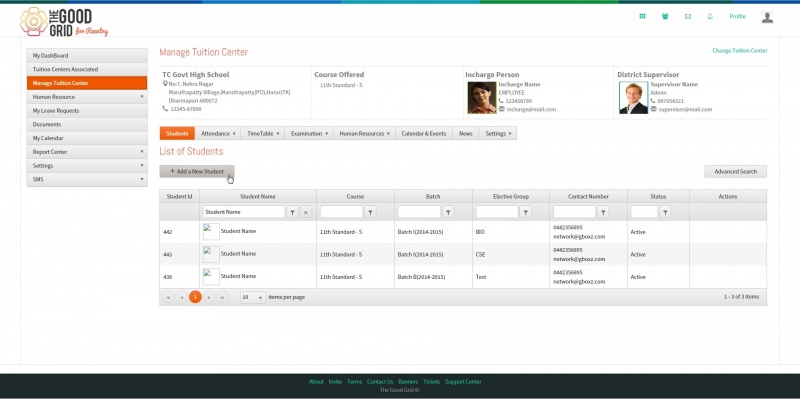The height and width of the screenshot is (399, 800).
Task: Go to first page pager icon
Action: [167, 297]
